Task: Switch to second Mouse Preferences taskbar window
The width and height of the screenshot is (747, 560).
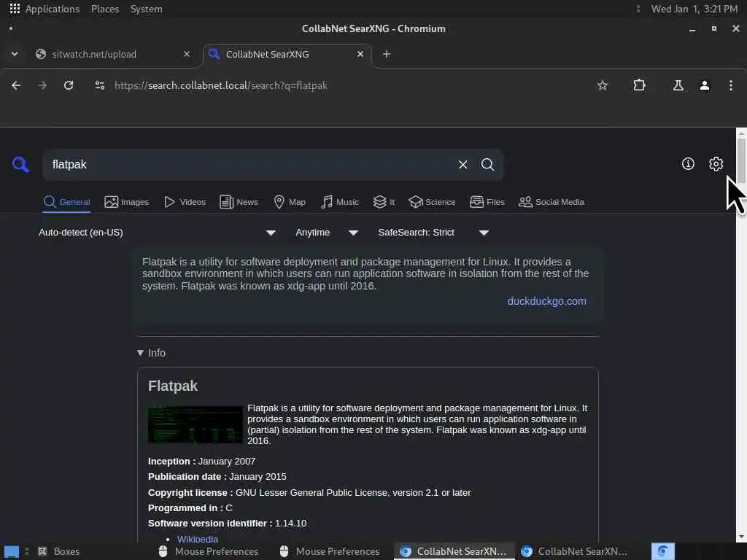Action: 330,551
